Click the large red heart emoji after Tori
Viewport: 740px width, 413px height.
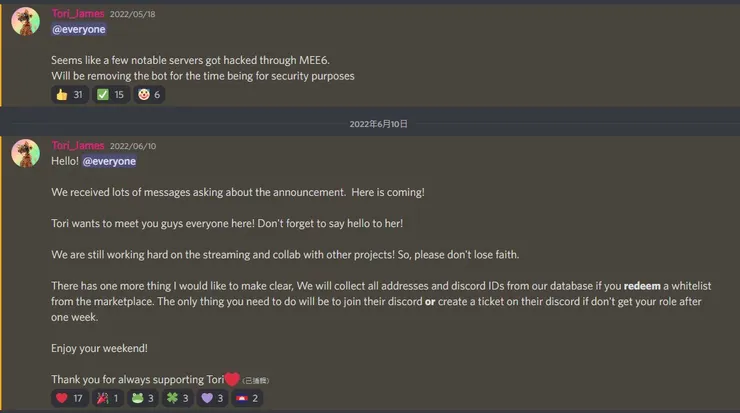pyautogui.click(x=232, y=379)
